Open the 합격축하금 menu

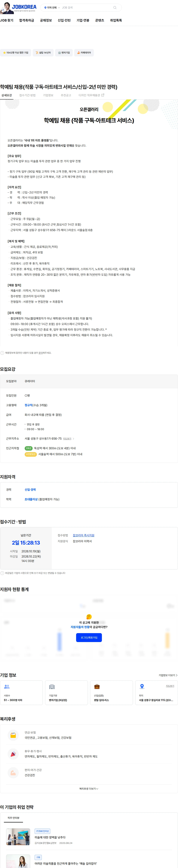(x=27, y=21)
